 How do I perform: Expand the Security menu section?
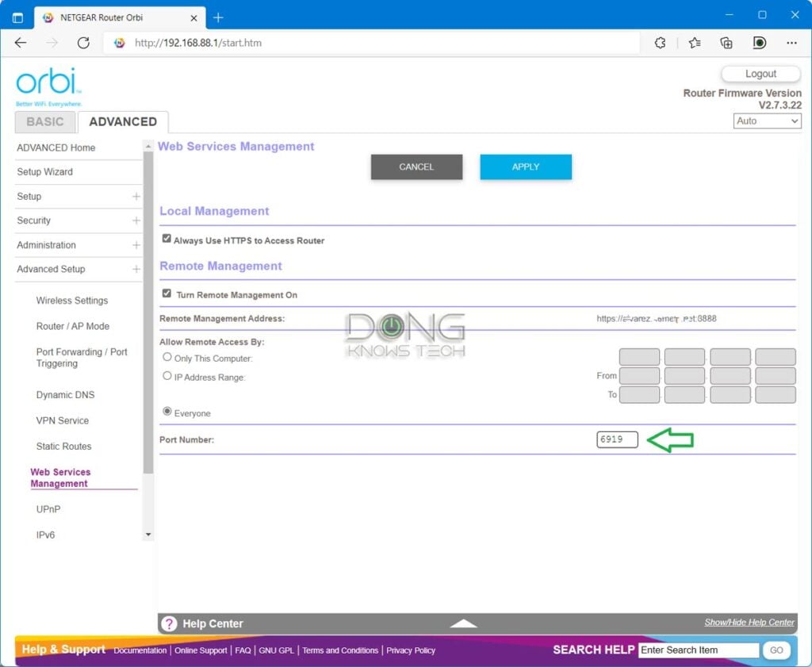[136, 220]
